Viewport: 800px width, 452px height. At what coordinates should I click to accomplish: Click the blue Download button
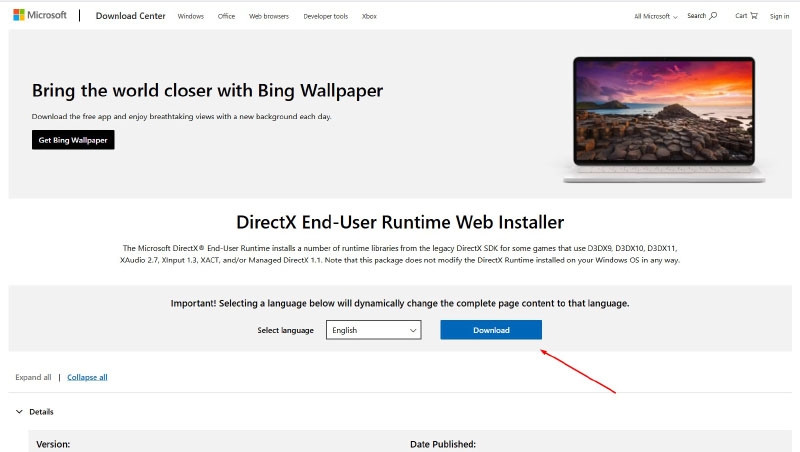click(x=491, y=330)
